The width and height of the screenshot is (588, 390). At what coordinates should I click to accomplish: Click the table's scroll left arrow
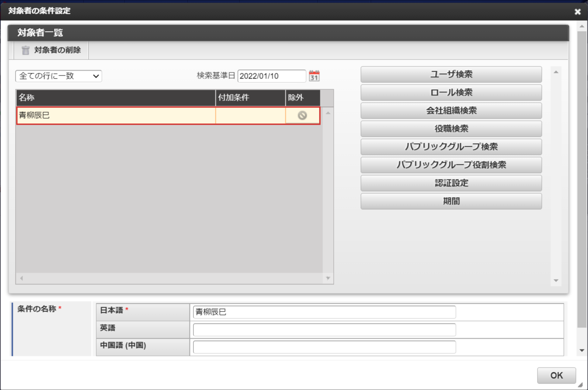tap(21, 278)
